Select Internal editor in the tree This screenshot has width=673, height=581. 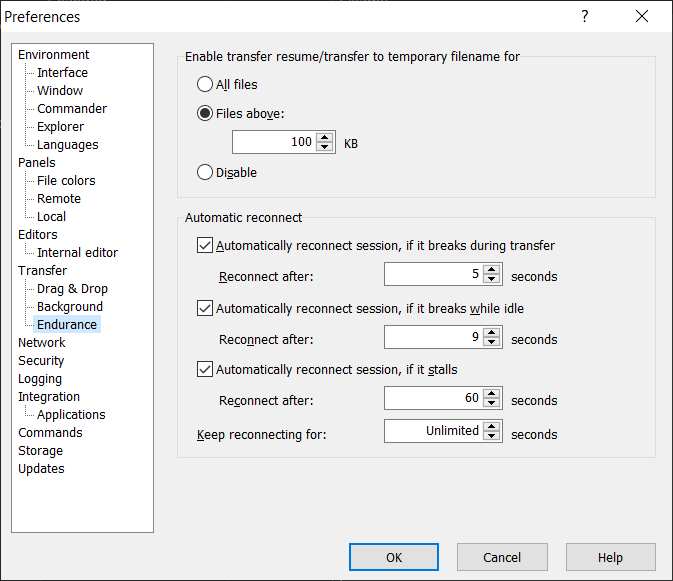77,252
